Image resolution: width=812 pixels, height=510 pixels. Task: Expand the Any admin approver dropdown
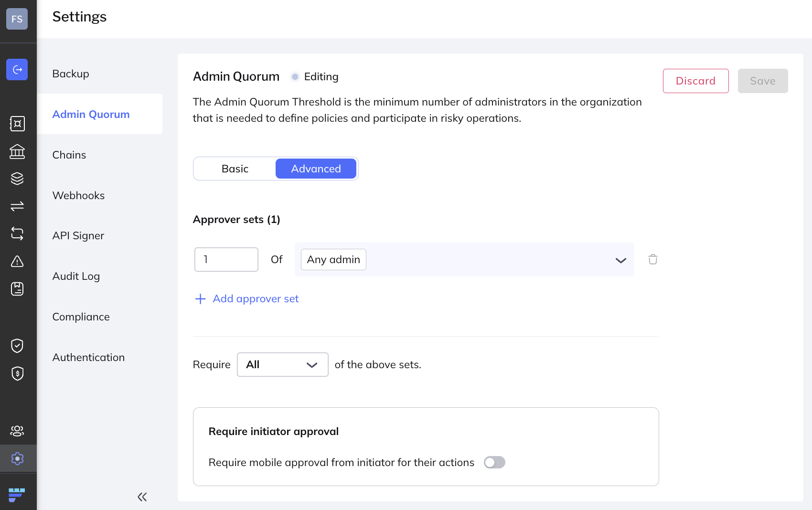tap(620, 260)
